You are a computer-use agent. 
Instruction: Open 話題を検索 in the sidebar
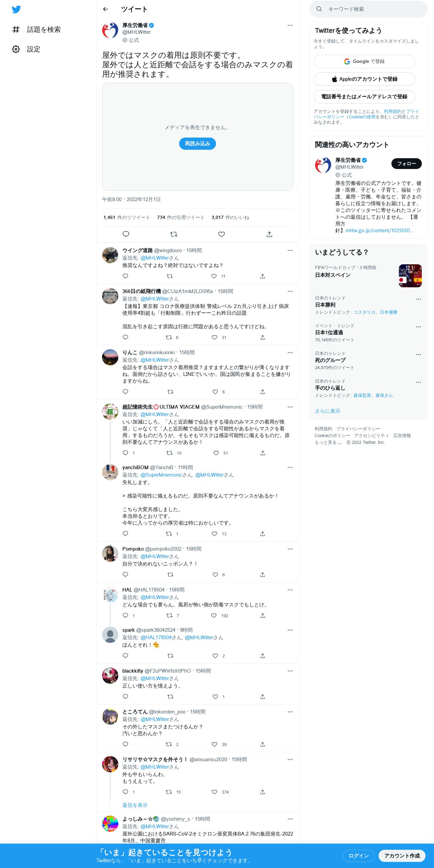(x=37, y=29)
